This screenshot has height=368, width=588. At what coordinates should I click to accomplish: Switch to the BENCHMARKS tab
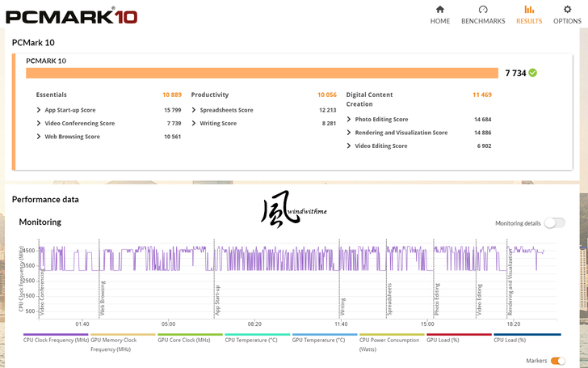483,21
